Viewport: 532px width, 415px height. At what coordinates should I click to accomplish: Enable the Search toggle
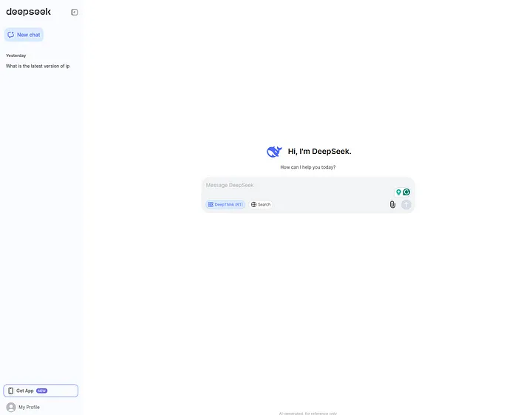(261, 204)
